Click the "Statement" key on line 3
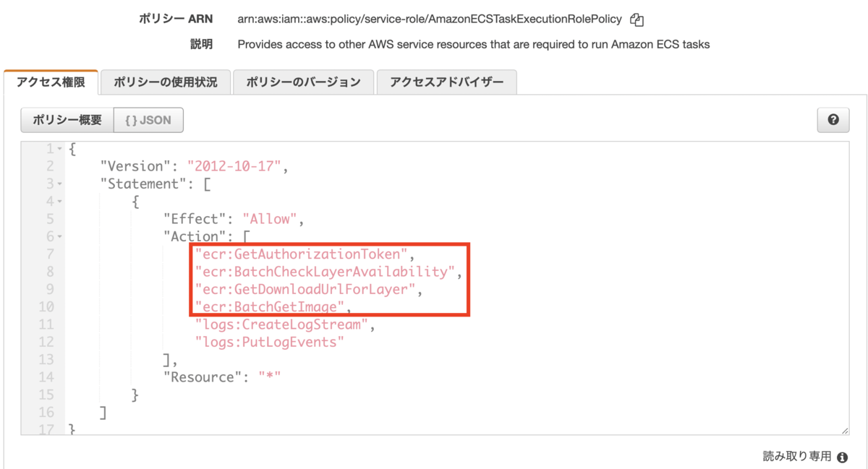Screen dimensions: 868x469 click(143, 184)
